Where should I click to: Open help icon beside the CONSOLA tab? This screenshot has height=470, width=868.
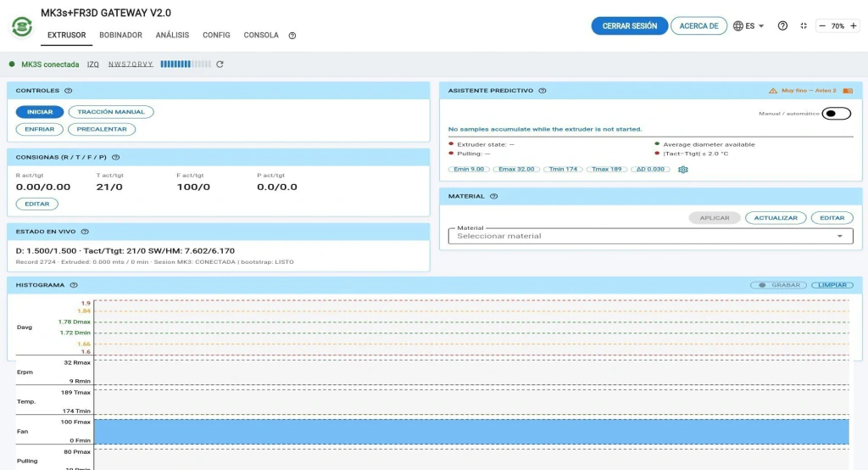click(x=292, y=36)
